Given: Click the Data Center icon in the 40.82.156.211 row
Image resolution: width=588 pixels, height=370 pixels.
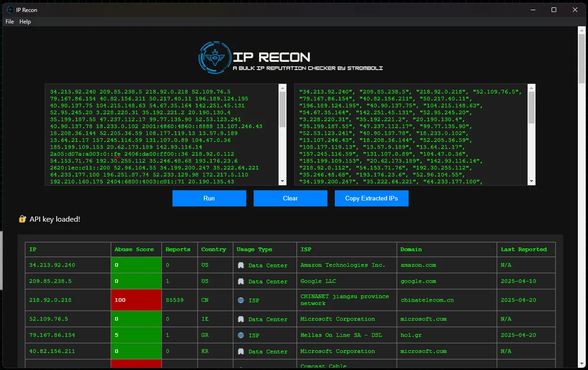Looking at the screenshot, I should tap(241, 352).
